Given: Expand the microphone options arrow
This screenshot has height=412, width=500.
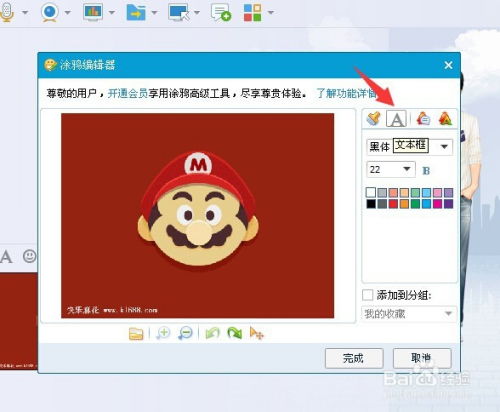Looking at the screenshot, I should [25, 13].
